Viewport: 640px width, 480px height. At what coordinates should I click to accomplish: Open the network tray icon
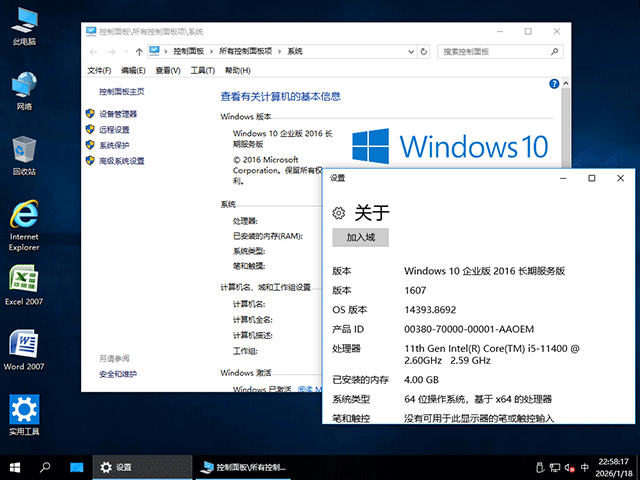[x=555, y=467]
